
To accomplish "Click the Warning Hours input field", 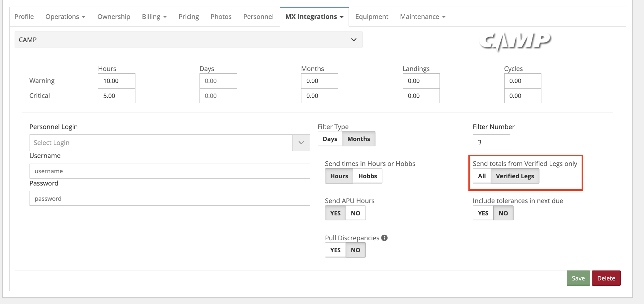I will [x=117, y=81].
